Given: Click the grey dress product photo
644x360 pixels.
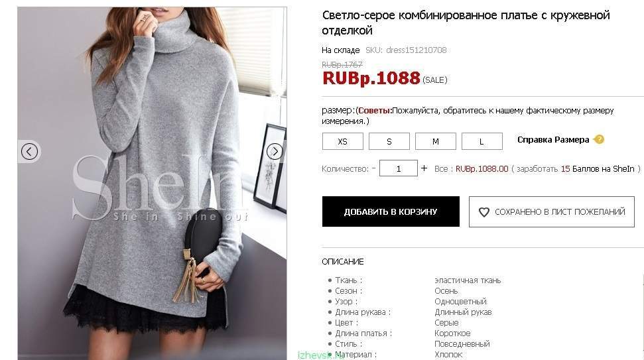Looking at the screenshot, I should (x=152, y=184).
